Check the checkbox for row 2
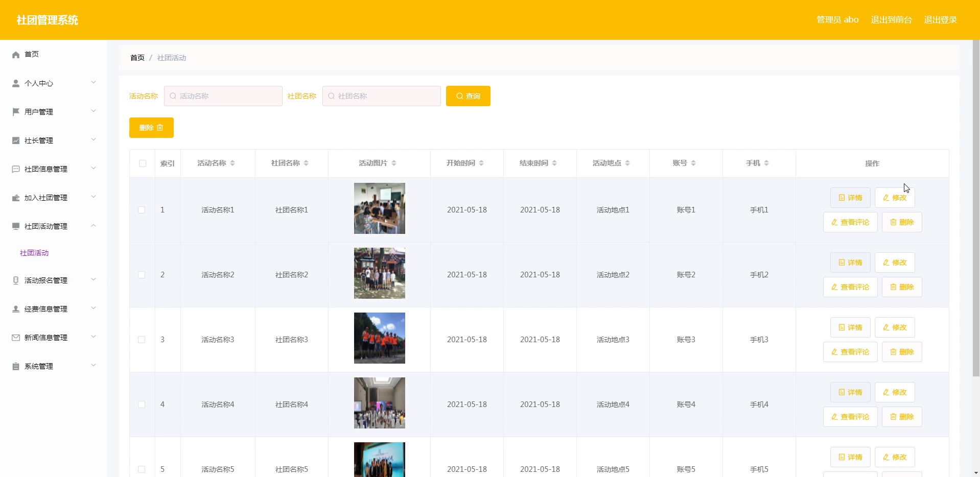Viewport: 980px width, 477px height. click(x=142, y=275)
